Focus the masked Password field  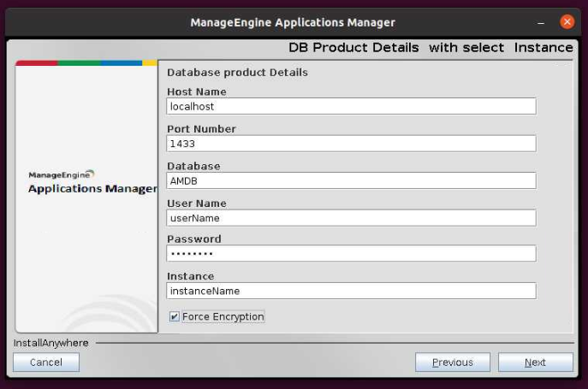click(x=351, y=254)
